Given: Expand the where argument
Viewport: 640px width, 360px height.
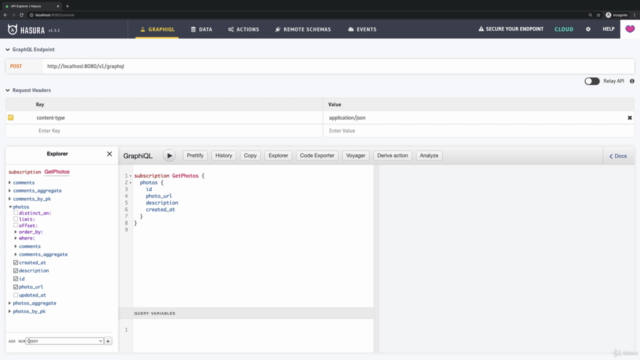Looking at the screenshot, I should coord(16,238).
